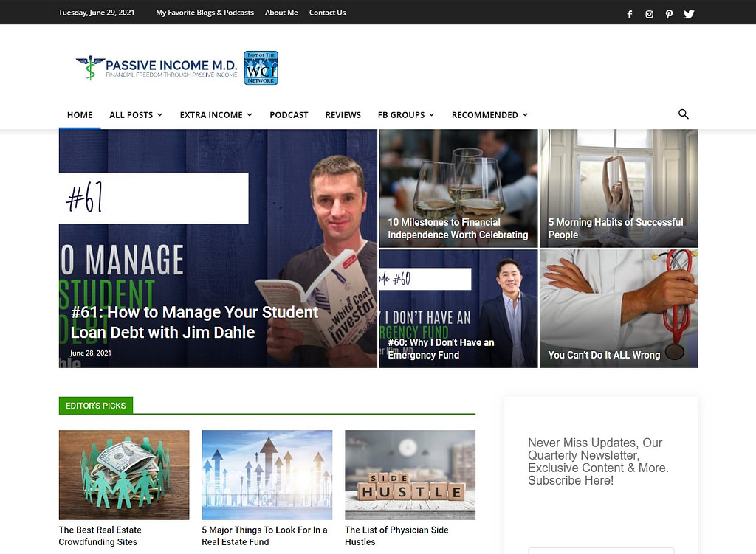Open the Contact Us link

[x=327, y=13]
